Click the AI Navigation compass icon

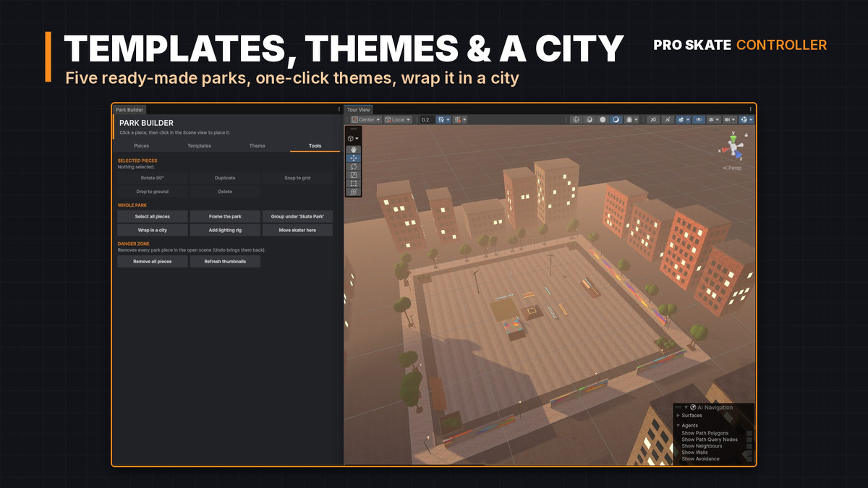click(692, 408)
